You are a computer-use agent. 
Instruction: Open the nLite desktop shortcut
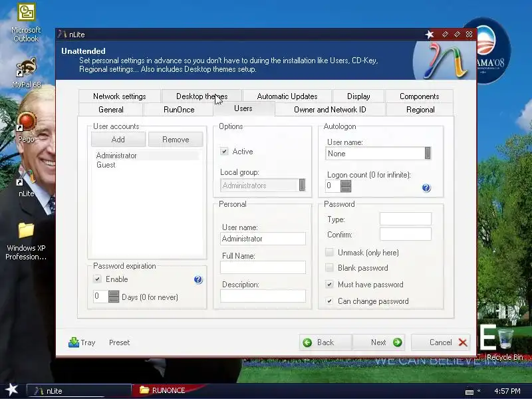[26, 183]
